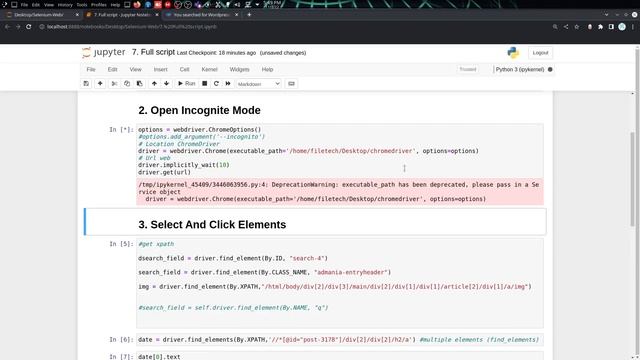Move selected cell up with the arrow icon
The height and width of the screenshot is (360, 640).
pos(154,84)
